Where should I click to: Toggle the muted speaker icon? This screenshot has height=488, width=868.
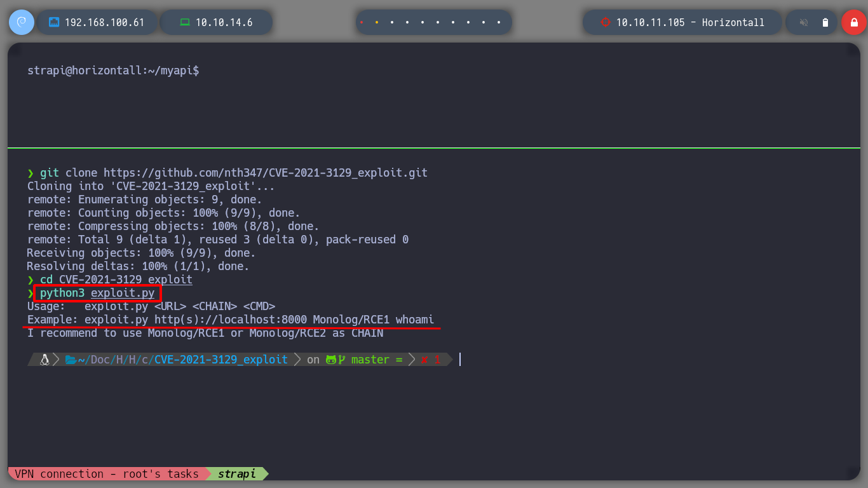pyautogui.click(x=804, y=22)
